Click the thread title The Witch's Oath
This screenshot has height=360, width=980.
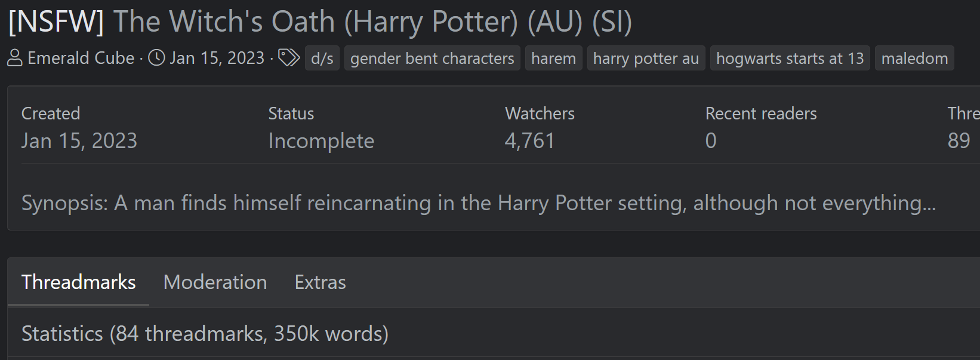coord(372,22)
